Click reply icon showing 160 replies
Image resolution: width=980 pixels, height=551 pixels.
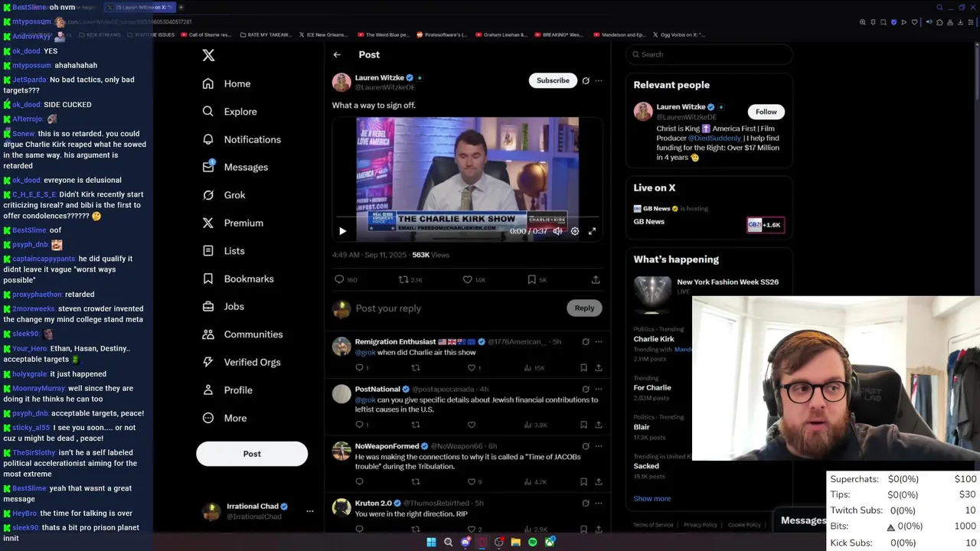pos(346,279)
